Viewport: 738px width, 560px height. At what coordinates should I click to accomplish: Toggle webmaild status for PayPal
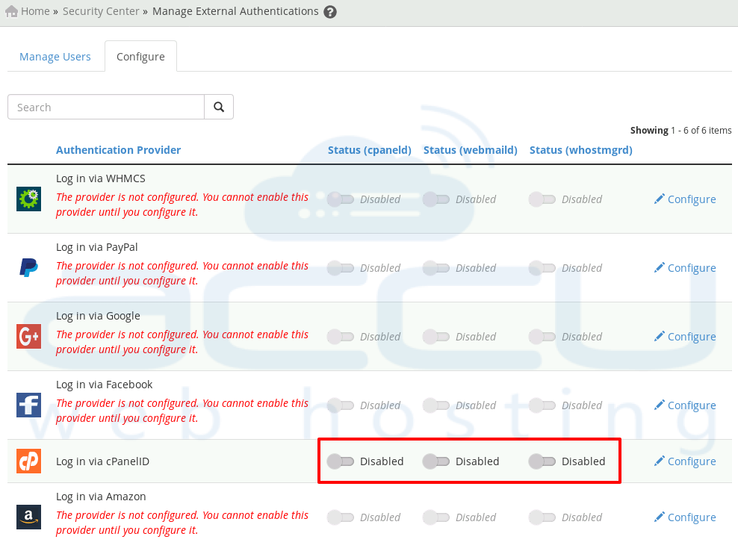point(435,268)
